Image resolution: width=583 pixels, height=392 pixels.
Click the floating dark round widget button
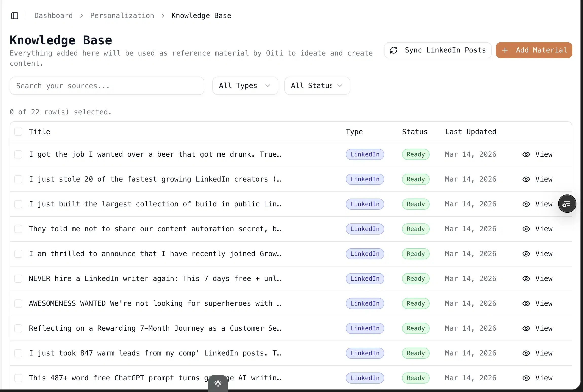[567, 204]
